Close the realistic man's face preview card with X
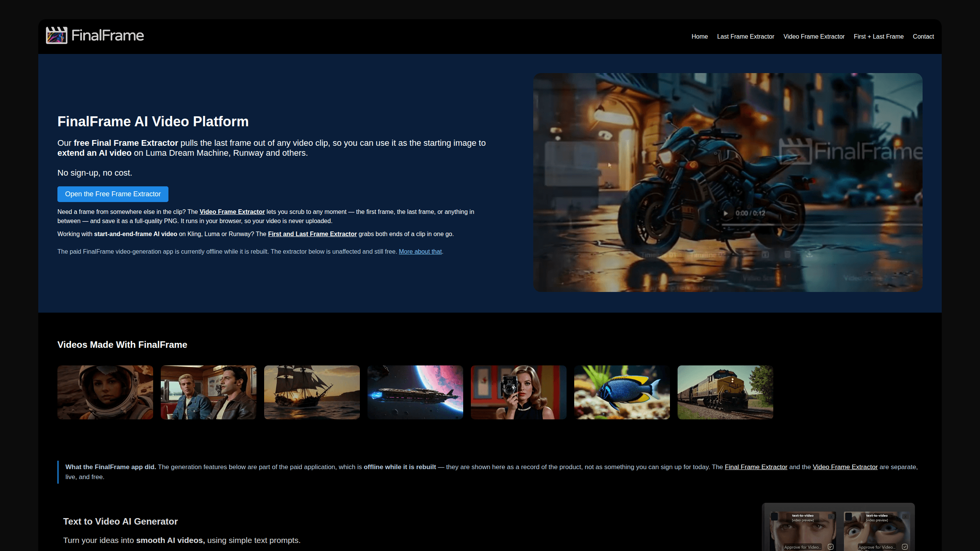Screen dimensions: 980x551 point(831,516)
